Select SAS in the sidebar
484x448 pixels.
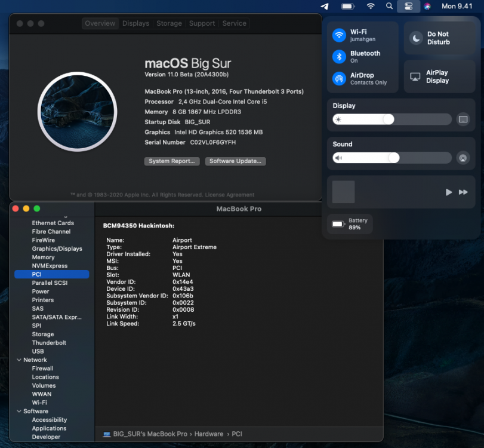click(x=38, y=309)
